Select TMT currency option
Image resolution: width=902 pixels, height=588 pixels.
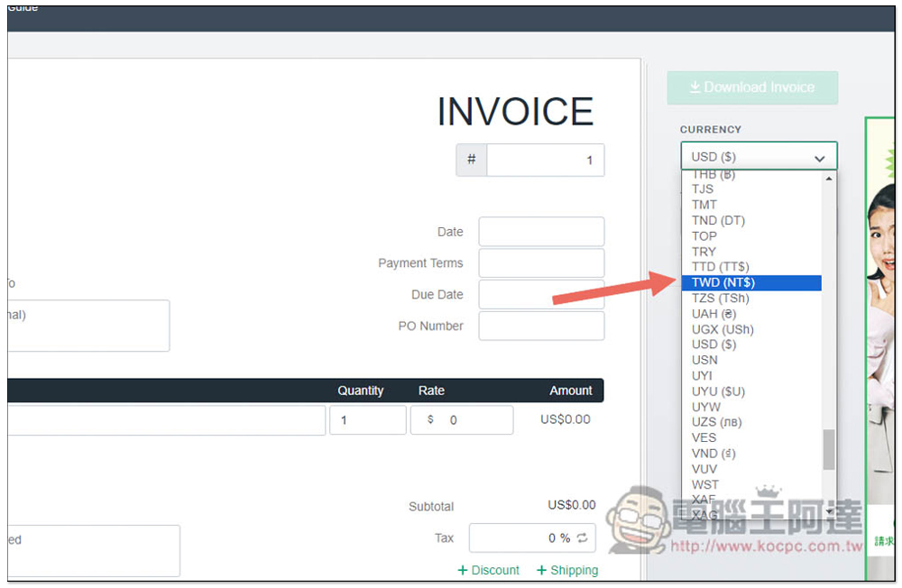click(750, 204)
